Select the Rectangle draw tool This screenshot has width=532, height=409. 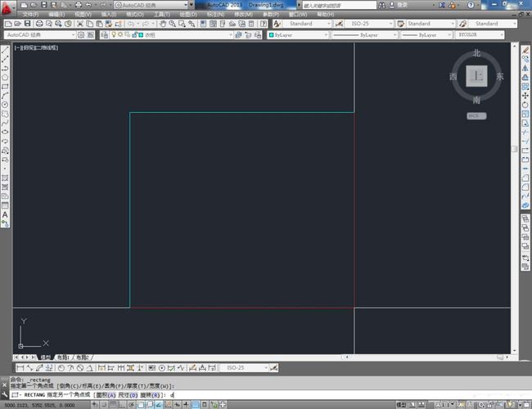tap(5, 87)
